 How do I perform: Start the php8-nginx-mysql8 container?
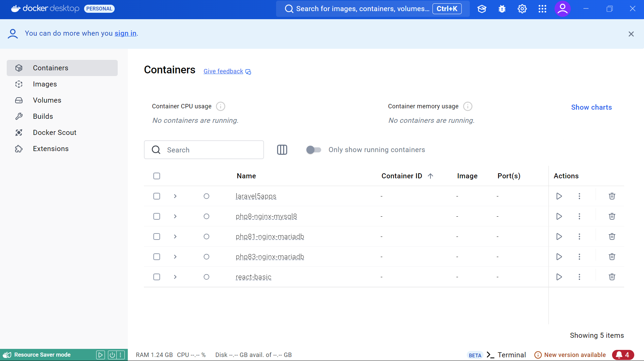(x=559, y=216)
